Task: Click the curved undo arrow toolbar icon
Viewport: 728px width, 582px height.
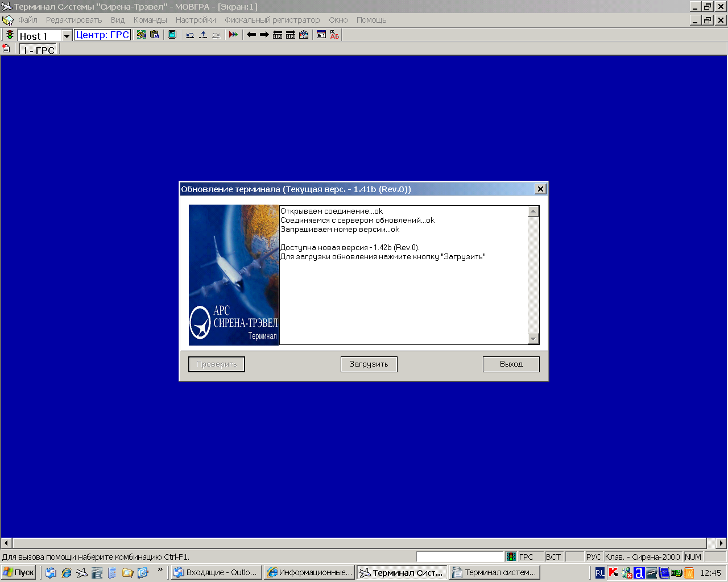Action: point(190,35)
